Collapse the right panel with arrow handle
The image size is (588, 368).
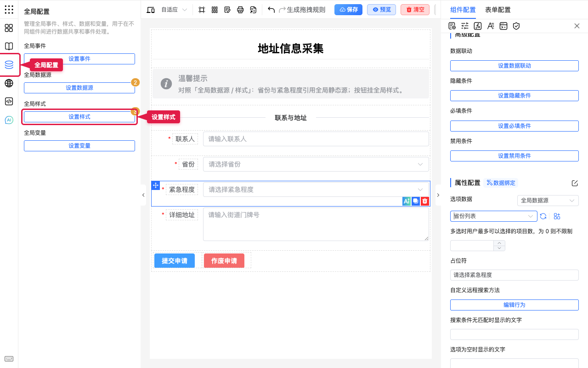[x=438, y=195]
